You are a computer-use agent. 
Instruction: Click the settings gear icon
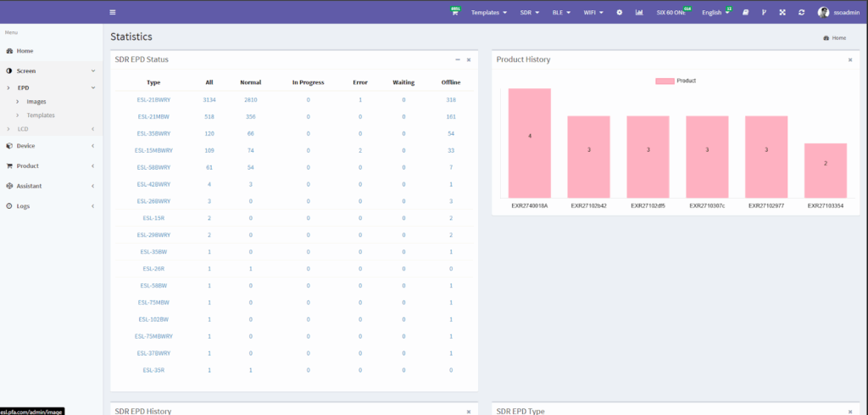click(619, 13)
